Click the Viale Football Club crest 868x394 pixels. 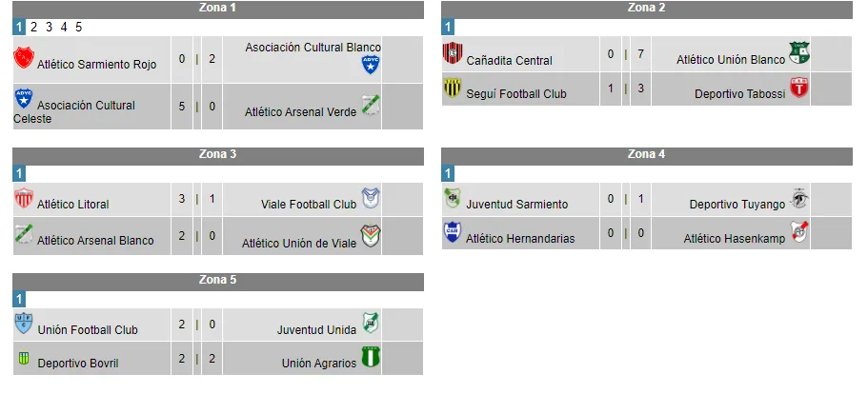click(370, 199)
